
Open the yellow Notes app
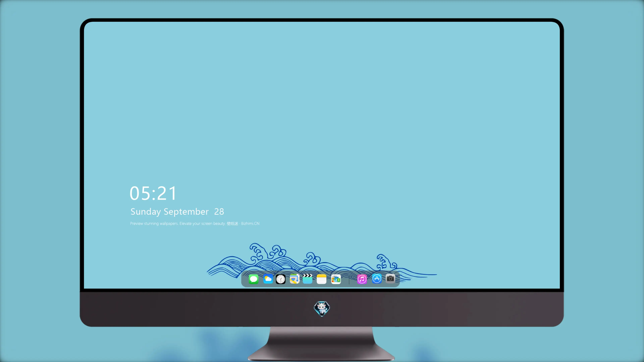click(x=321, y=279)
